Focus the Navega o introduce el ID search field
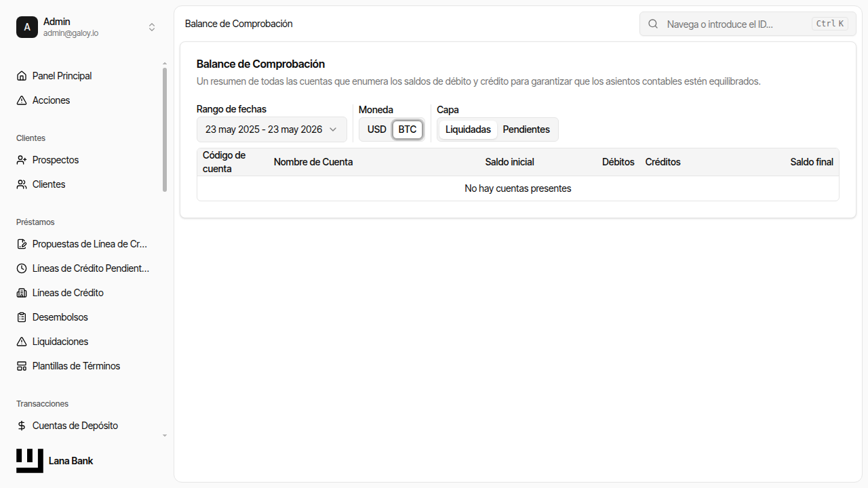This screenshot has width=868, height=488. coord(748,24)
